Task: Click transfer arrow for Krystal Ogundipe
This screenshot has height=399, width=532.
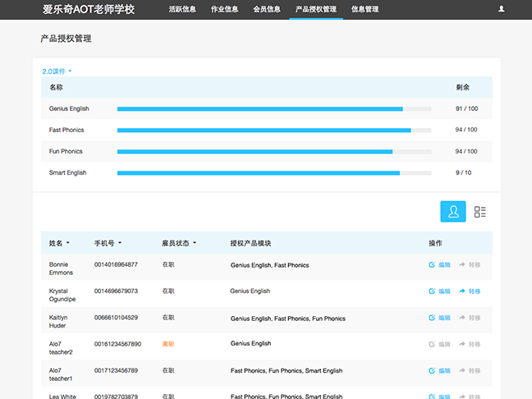Action: coord(463,291)
